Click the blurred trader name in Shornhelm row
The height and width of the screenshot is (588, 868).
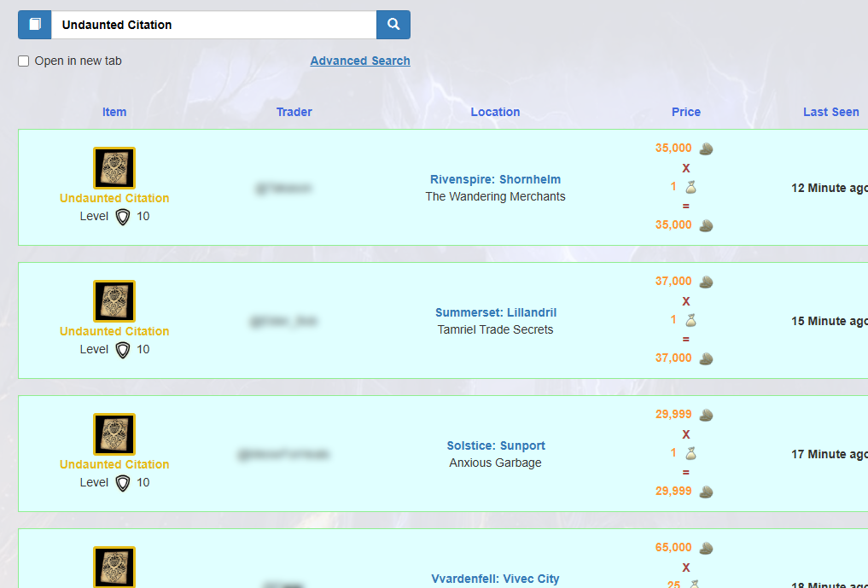(x=283, y=189)
